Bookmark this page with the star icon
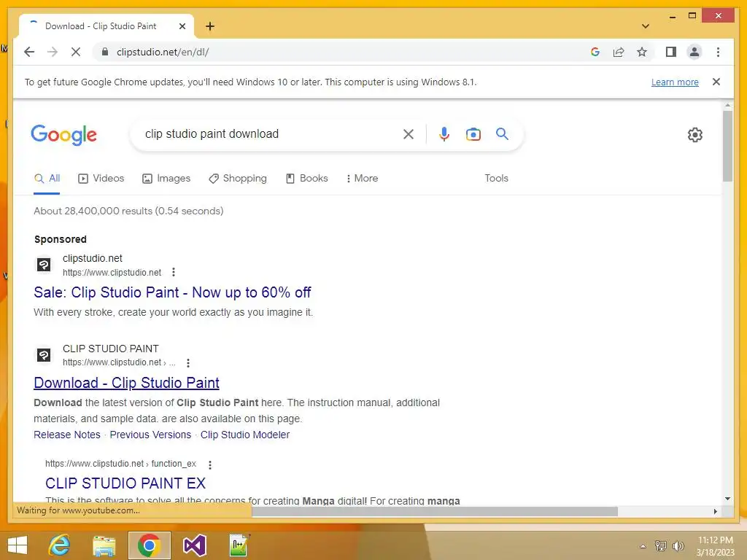 point(642,52)
